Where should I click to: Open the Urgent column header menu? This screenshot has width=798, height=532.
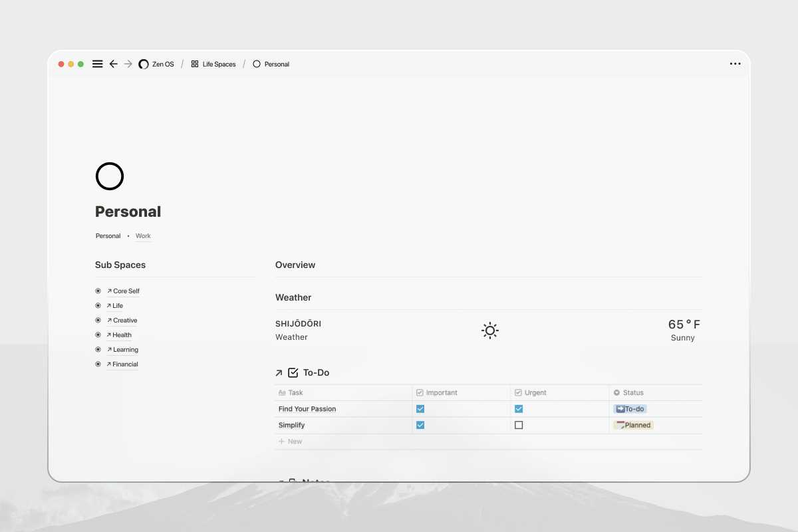point(560,393)
